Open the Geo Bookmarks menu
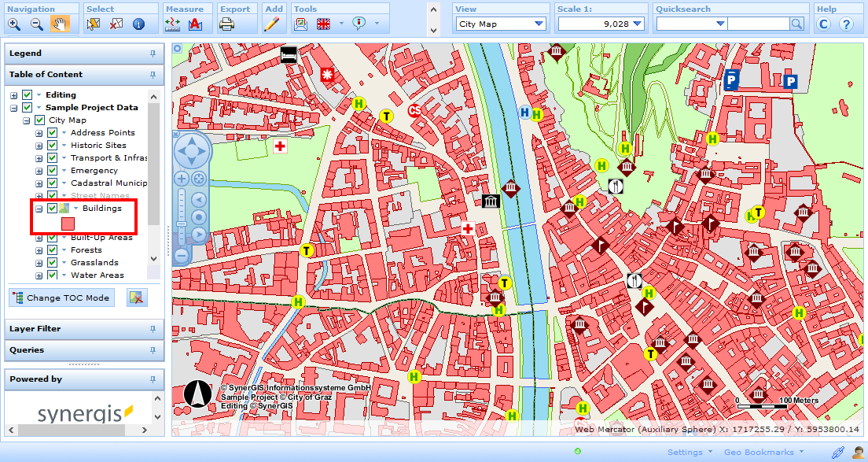The image size is (868, 462). pos(759,452)
